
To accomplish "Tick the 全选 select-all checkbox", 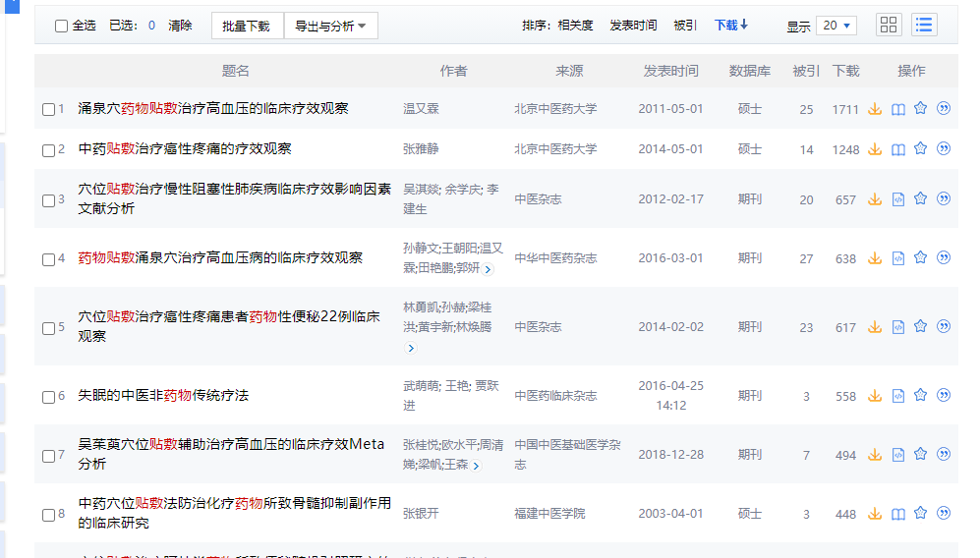I will [61, 26].
